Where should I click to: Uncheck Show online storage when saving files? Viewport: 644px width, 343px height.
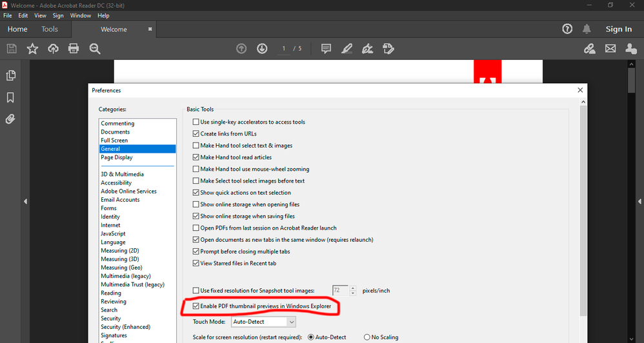click(x=196, y=216)
